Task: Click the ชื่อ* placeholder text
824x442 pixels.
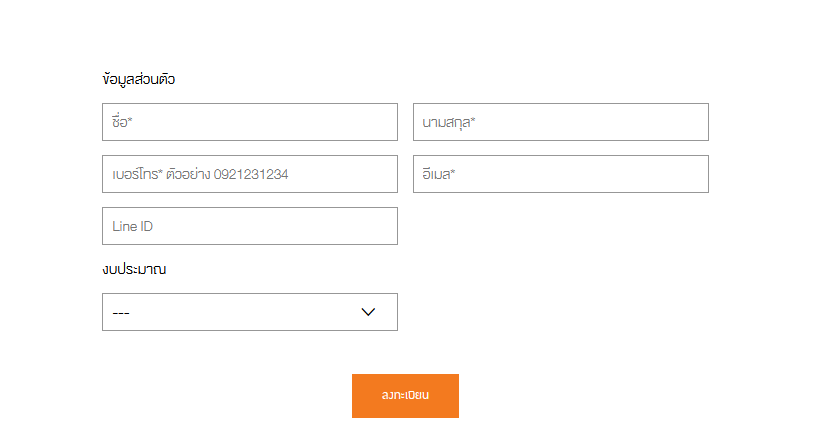Action: [123, 122]
